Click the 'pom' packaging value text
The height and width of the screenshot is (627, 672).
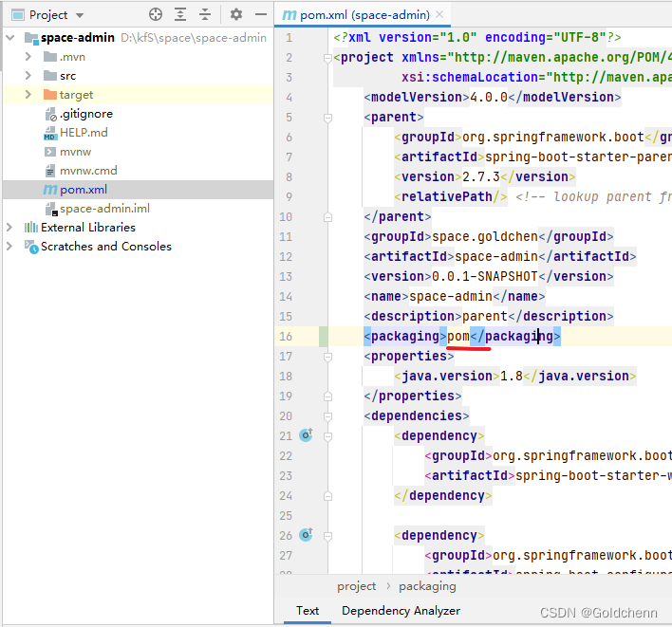(458, 337)
